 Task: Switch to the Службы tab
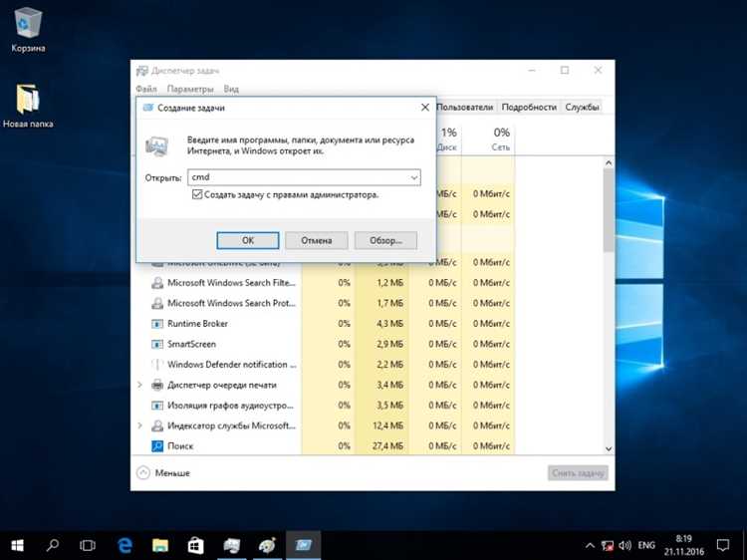582,108
